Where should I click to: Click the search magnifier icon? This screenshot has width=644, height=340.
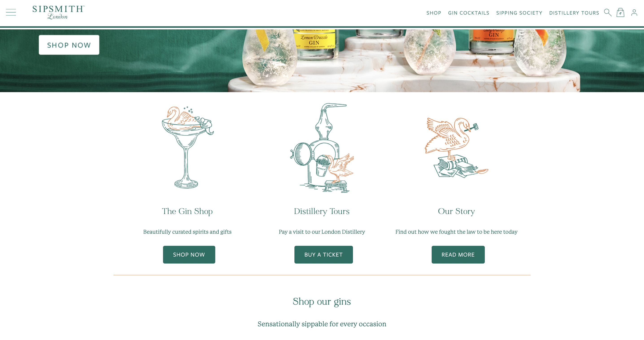(x=607, y=13)
